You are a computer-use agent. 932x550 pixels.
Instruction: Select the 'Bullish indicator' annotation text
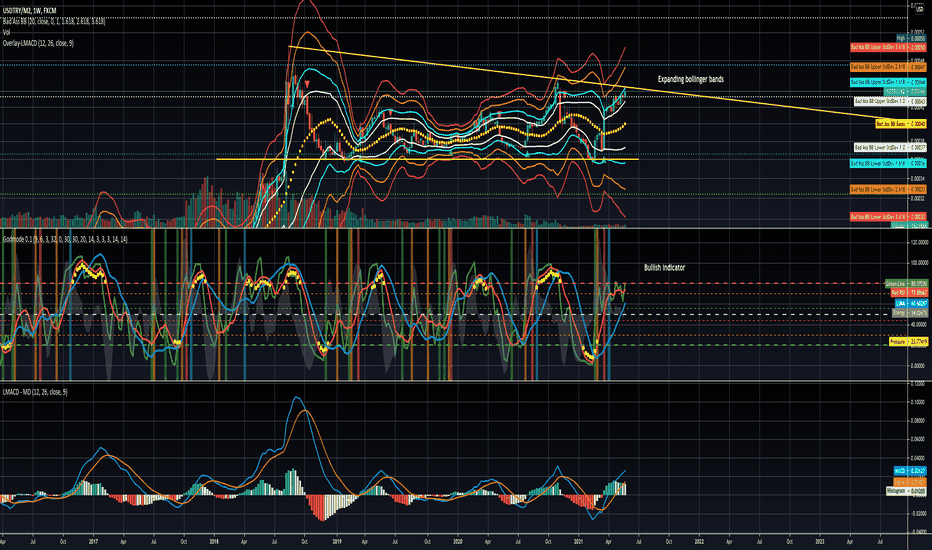pos(665,268)
